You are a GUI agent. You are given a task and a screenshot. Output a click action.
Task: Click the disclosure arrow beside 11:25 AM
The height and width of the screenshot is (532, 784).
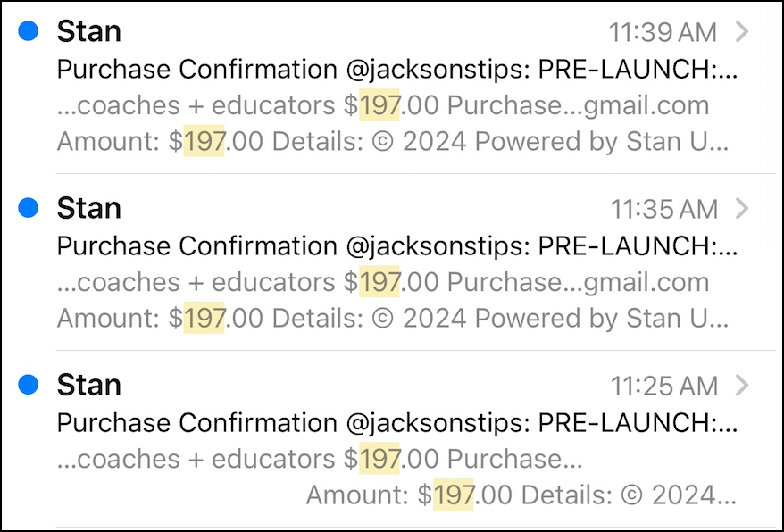741,386
